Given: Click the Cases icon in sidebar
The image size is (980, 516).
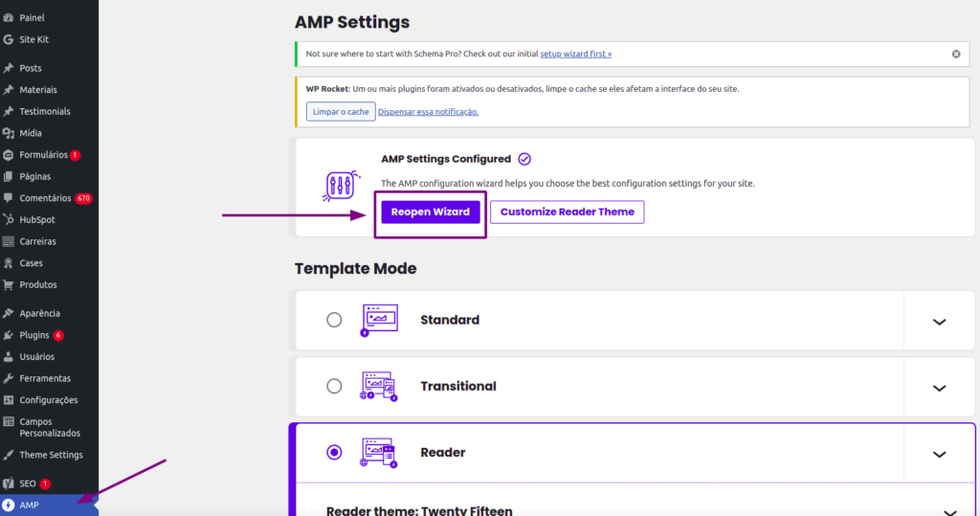Looking at the screenshot, I should click(x=8, y=263).
